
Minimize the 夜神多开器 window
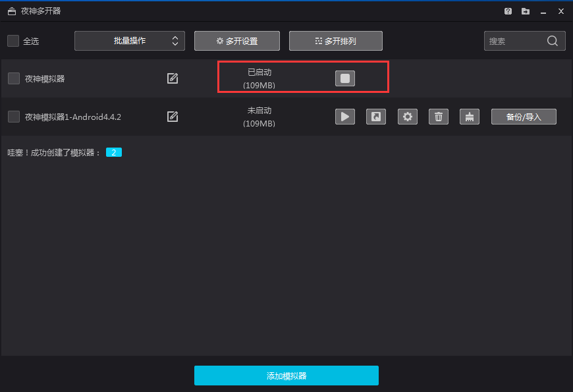click(x=543, y=12)
